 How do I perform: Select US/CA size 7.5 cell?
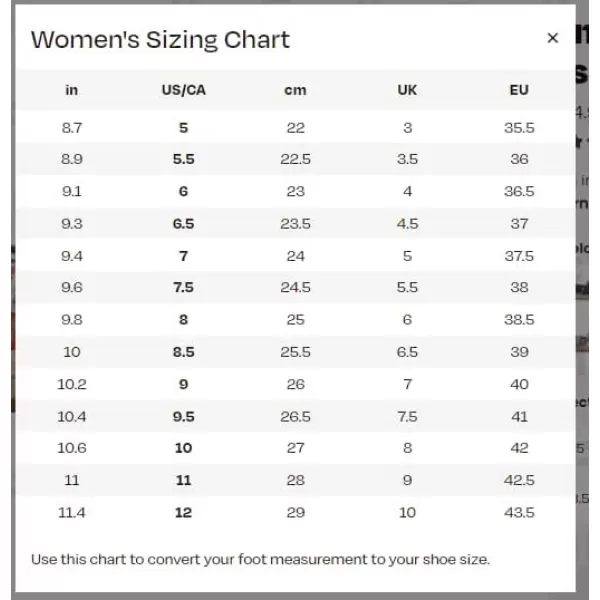pos(184,287)
